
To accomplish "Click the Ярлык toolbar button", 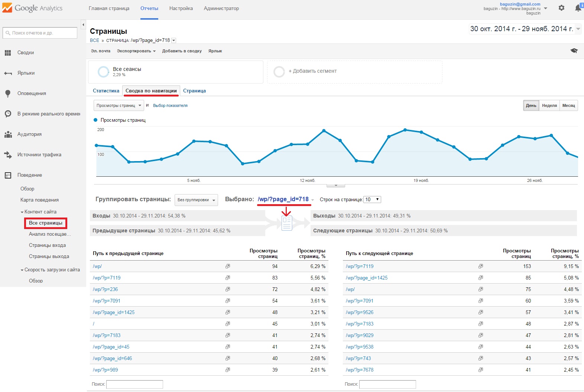I will pyautogui.click(x=215, y=51).
